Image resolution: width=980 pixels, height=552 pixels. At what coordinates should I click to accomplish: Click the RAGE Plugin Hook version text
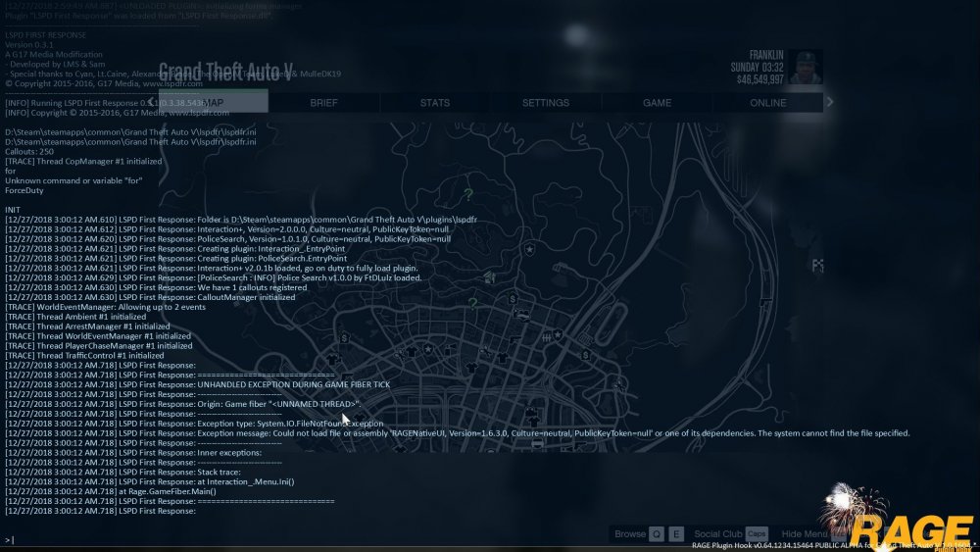click(x=832, y=546)
